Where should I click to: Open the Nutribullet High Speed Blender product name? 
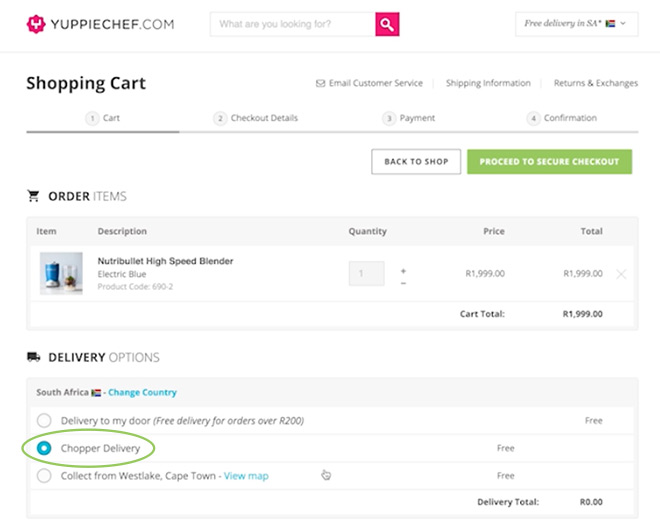click(x=165, y=261)
